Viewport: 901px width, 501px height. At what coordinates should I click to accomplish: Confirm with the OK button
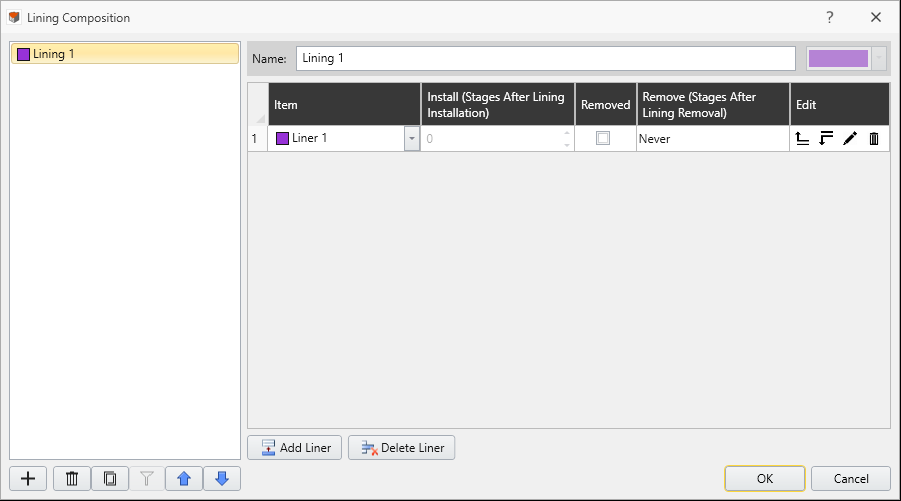coord(765,479)
